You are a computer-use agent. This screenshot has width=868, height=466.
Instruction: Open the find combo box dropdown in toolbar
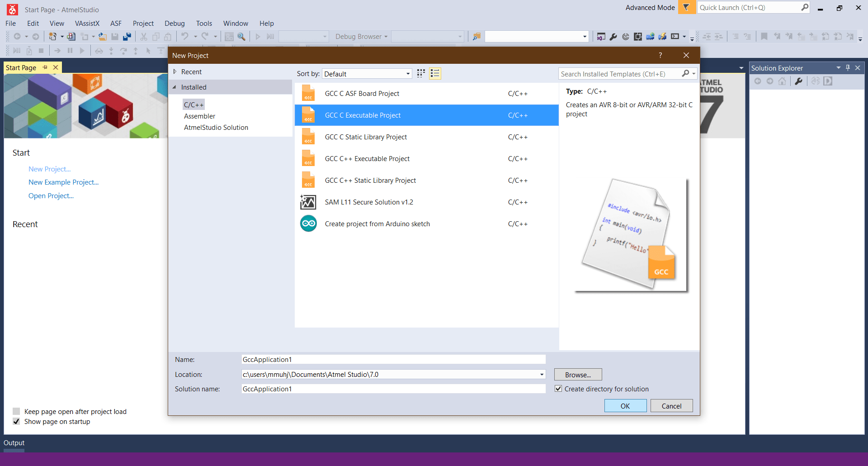pyautogui.click(x=585, y=37)
